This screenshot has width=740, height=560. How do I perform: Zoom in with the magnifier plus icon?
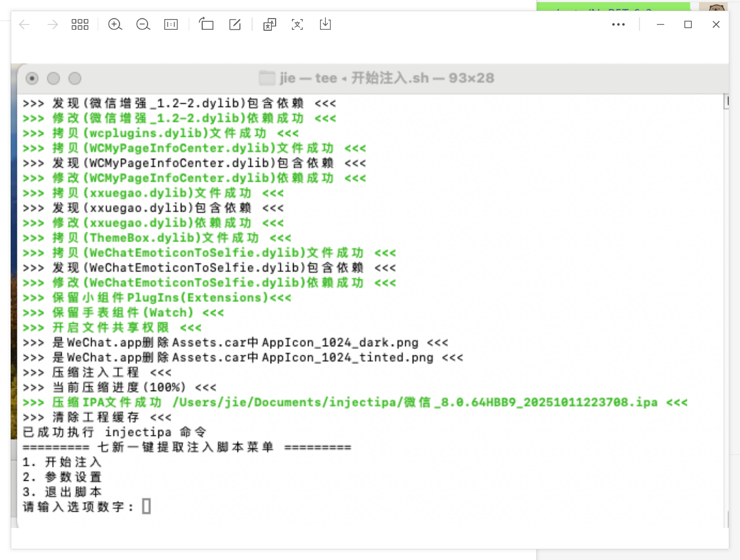115,24
